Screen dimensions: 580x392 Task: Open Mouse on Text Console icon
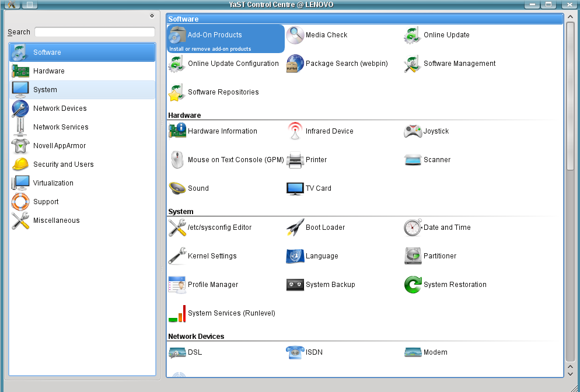(177, 160)
